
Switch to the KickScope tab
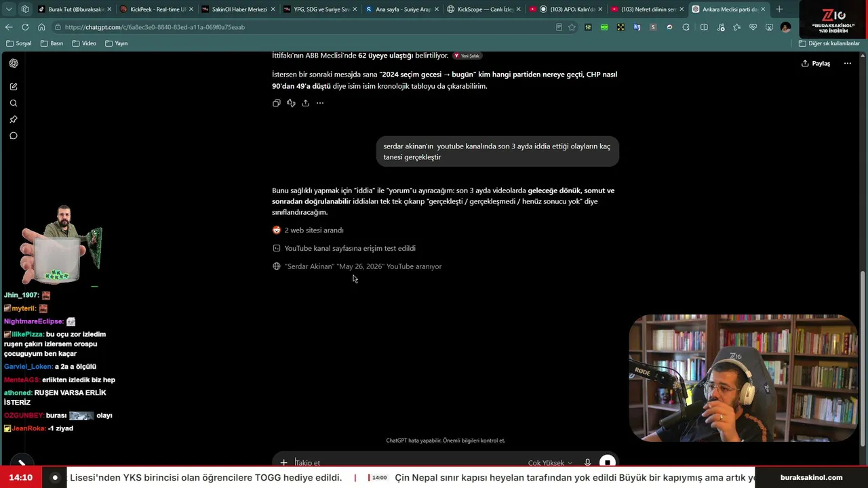point(484,9)
